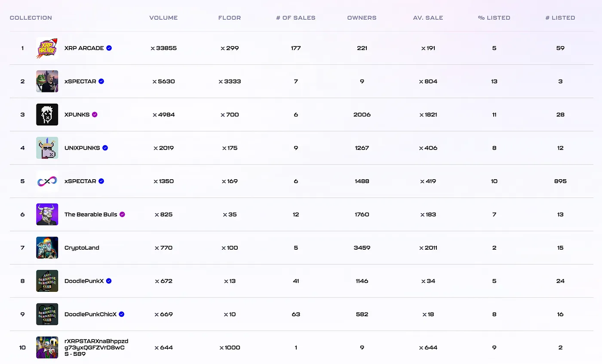
Task: Click The Bearable Bulls bull avatar
Action: pyautogui.click(x=47, y=214)
